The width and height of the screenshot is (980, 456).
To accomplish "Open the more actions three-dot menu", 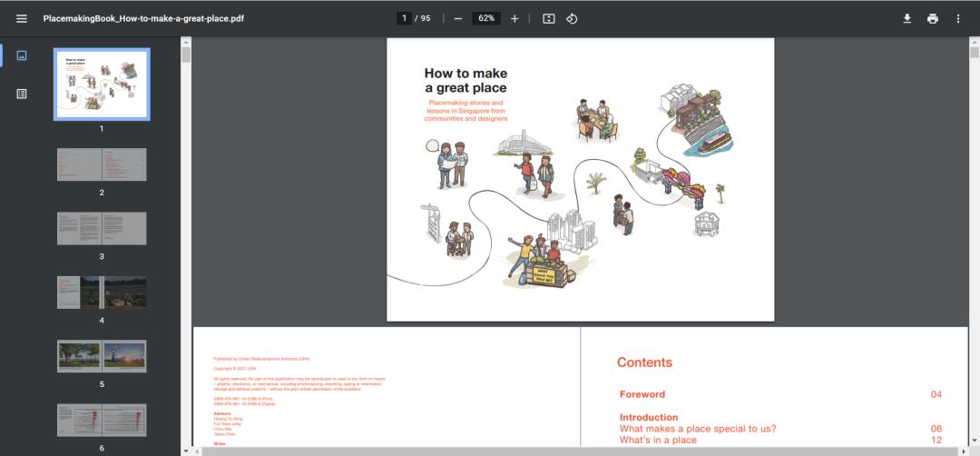I will point(957,18).
